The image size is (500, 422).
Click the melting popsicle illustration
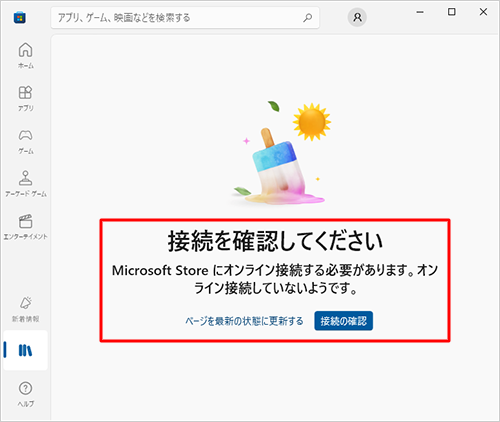(x=280, y=153)
